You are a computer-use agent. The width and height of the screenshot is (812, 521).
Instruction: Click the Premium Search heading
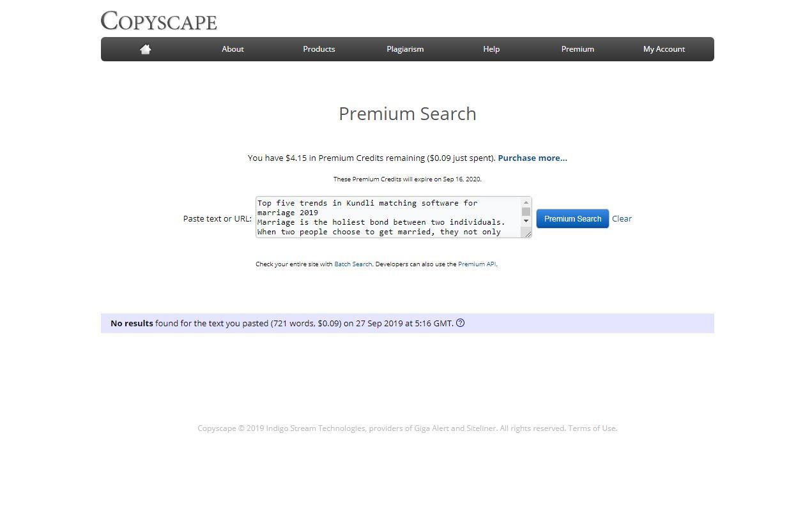point(408,114)
